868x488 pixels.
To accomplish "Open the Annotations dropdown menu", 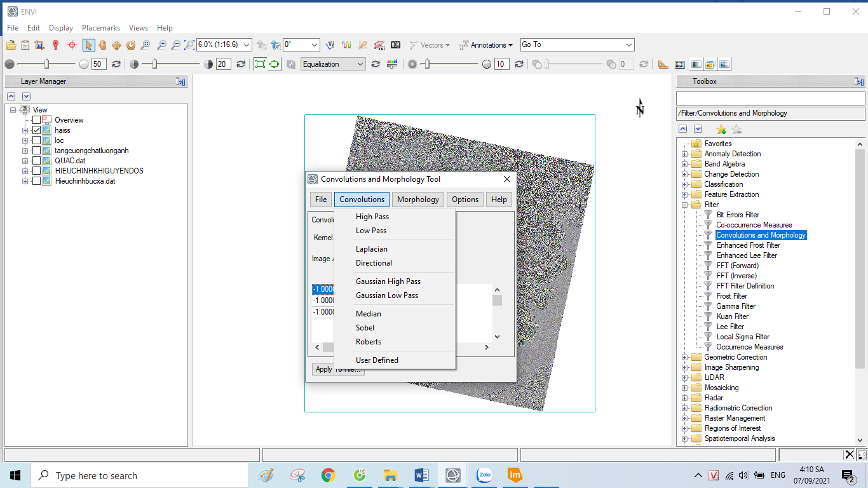I will click(x=487, y=45).
